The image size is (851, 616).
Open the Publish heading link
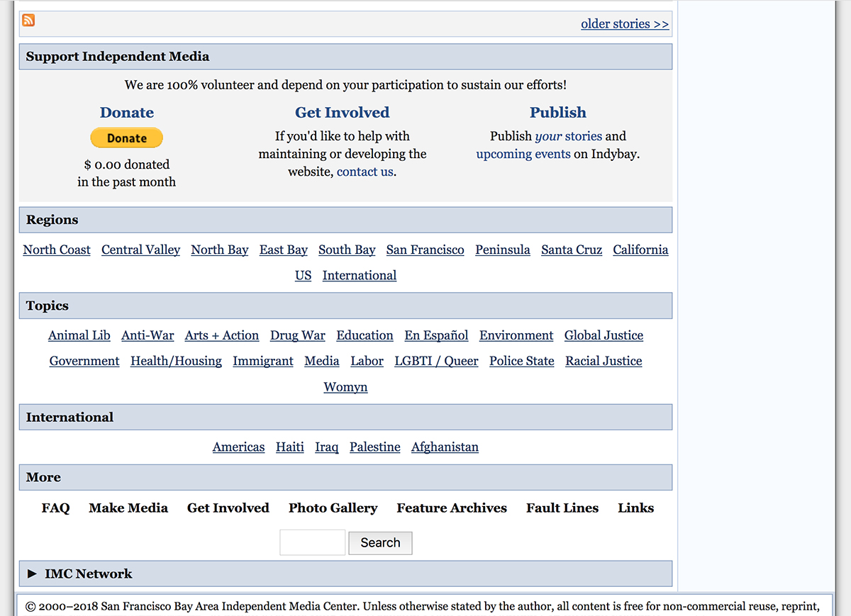coord(558,113)
